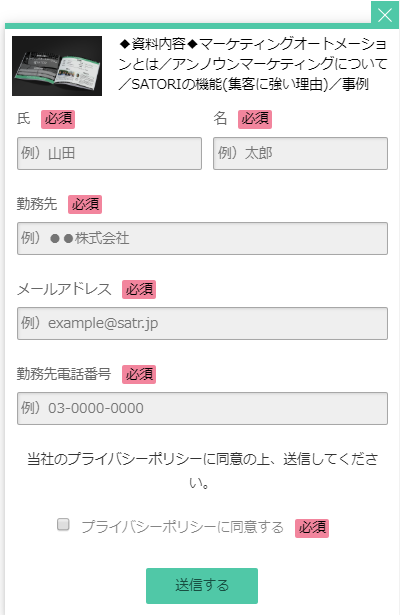Image resolution: width=400 pixels, height=615 pixels.
Task: Tick the privacy policy agreement checkbox
Action: point(63,524)
